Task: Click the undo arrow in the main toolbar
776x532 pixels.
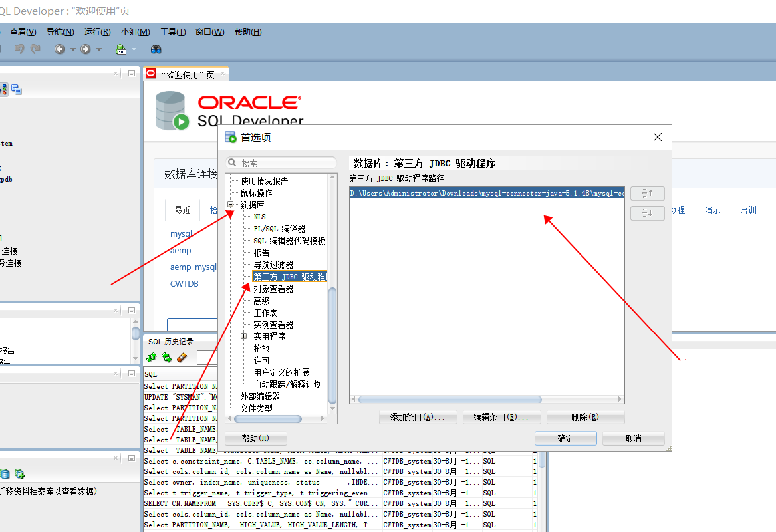Action: pyautogui.click(x=19, y=49)
